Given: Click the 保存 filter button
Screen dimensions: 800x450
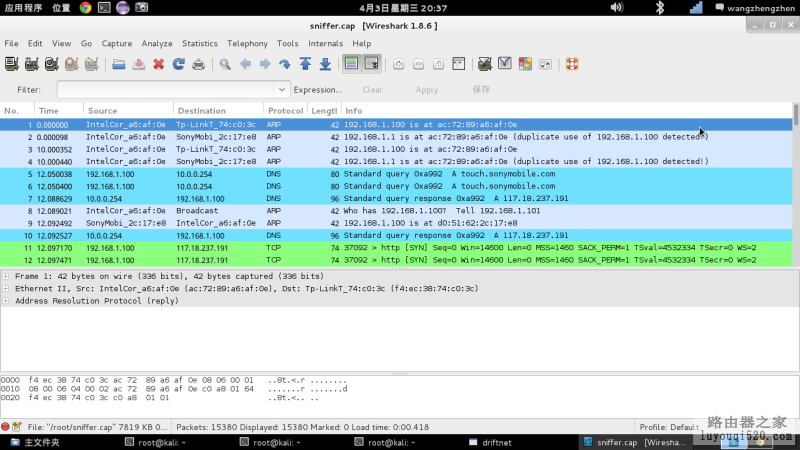Looking at the screenshot, I should (481, 90).
